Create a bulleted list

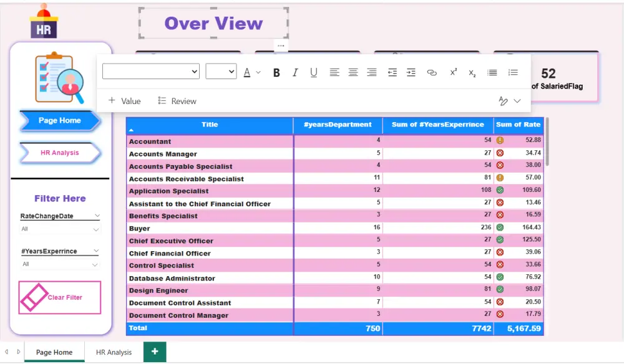492,72
